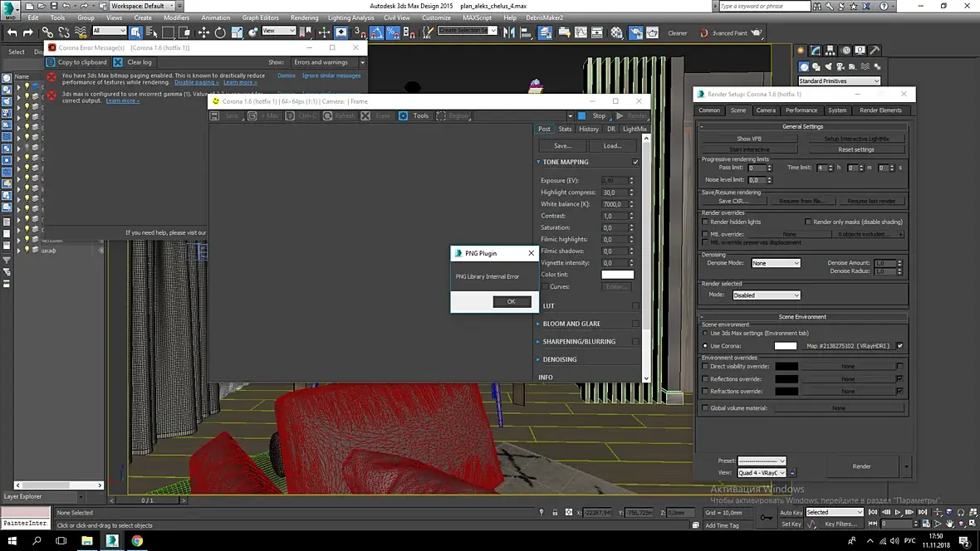
Task: Click the Select and Move tool icon
Action: click(x=204, y=33)
